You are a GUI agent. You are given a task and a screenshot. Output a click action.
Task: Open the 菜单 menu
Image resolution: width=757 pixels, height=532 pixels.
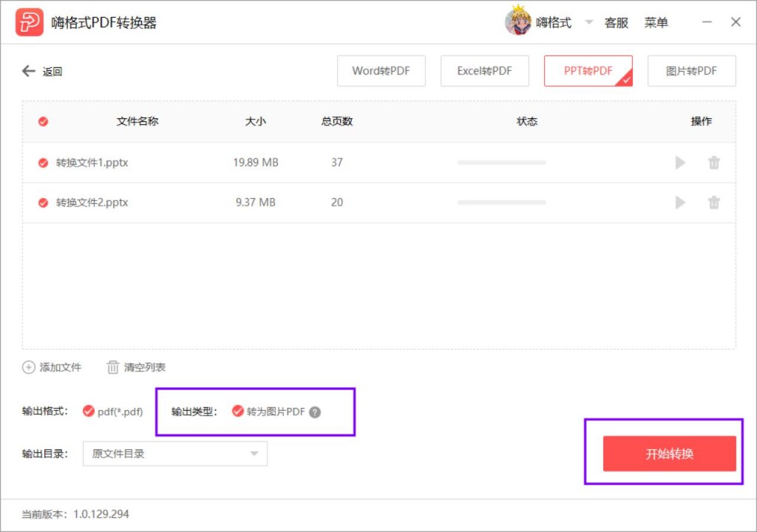point(656,22)
